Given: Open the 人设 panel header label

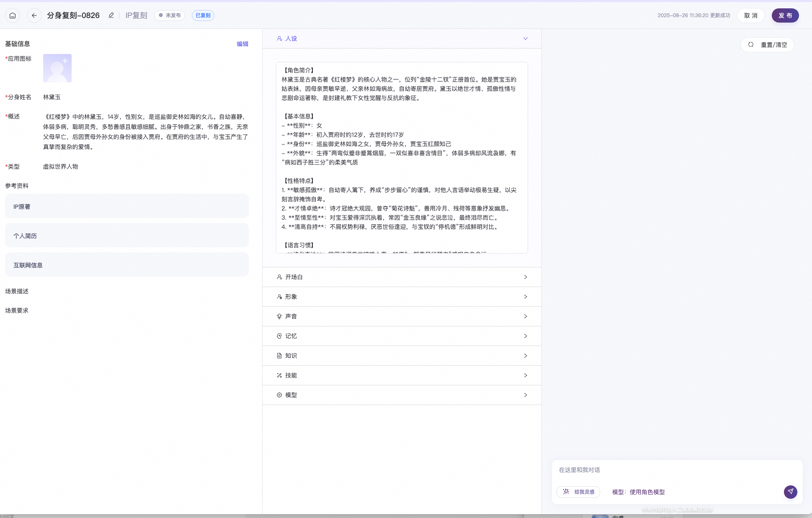Looking at the screenshot, I should point(291,38).
